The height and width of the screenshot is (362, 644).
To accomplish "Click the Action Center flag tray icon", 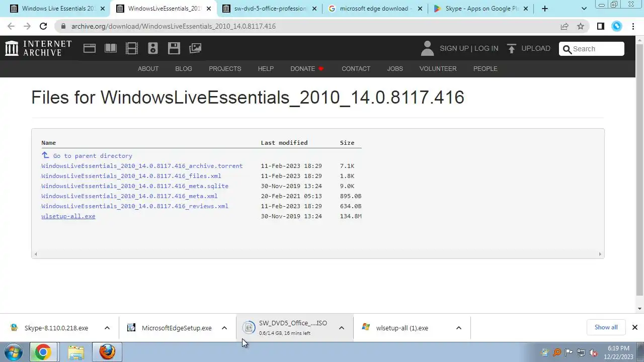I will [569, 352].
